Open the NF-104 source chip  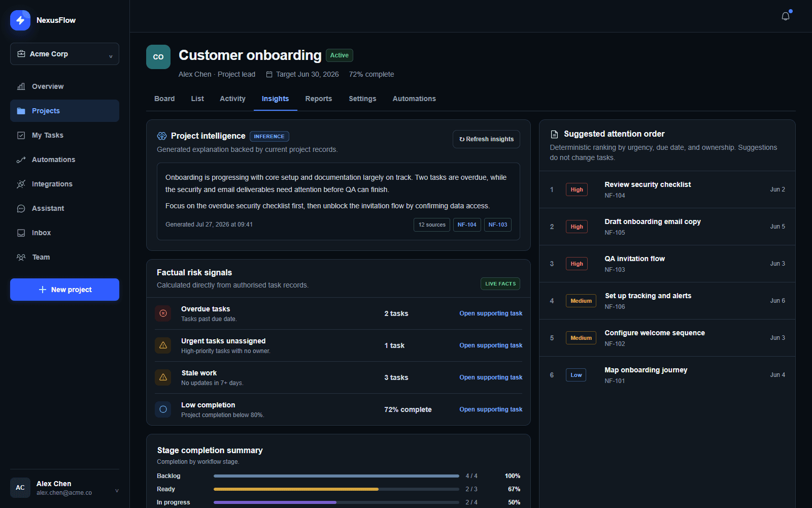point(467,225)
